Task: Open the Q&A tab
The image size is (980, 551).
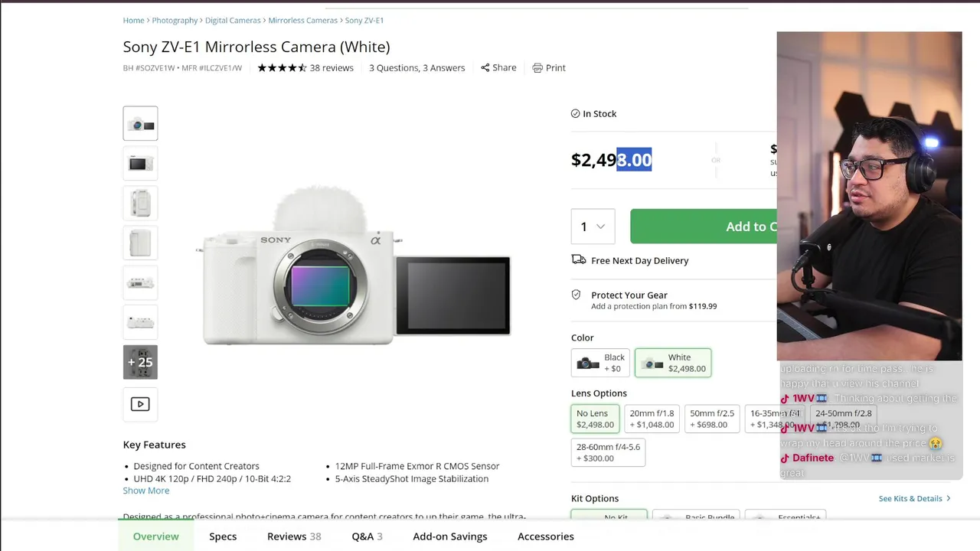Action: click(x=367, y=536)
